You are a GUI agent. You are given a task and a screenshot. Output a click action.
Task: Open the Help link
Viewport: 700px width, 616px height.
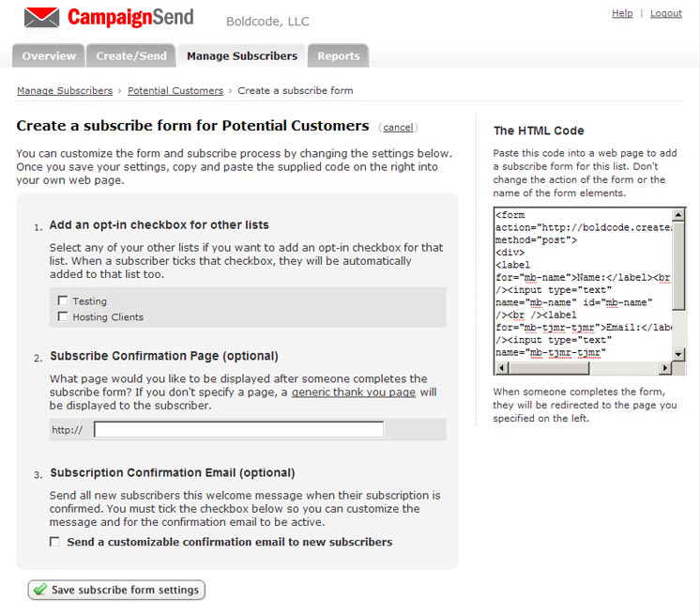click(x=622, y=13)
